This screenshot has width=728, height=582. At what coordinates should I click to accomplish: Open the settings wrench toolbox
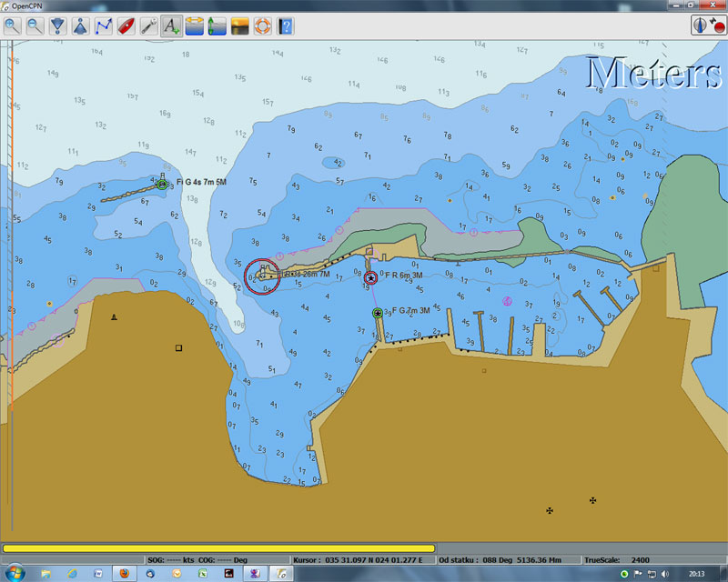pos(149,25)
